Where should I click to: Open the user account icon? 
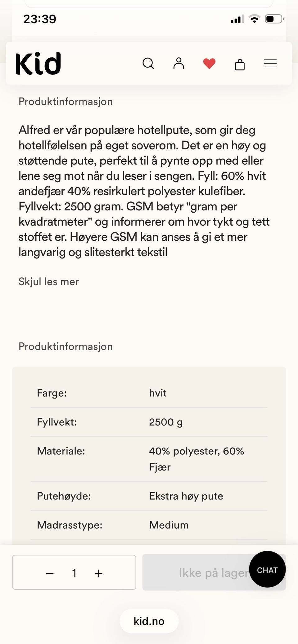point(178,63)
